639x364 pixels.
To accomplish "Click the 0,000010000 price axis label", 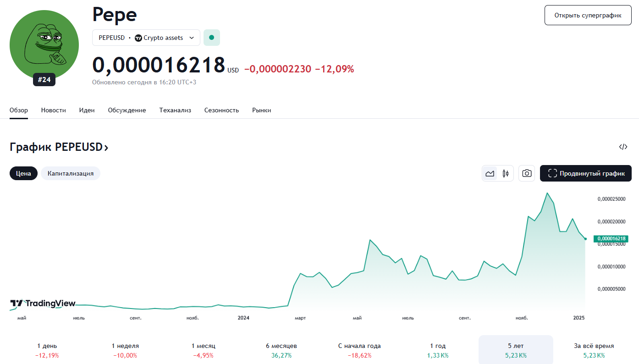I will (x=611, y=266).
